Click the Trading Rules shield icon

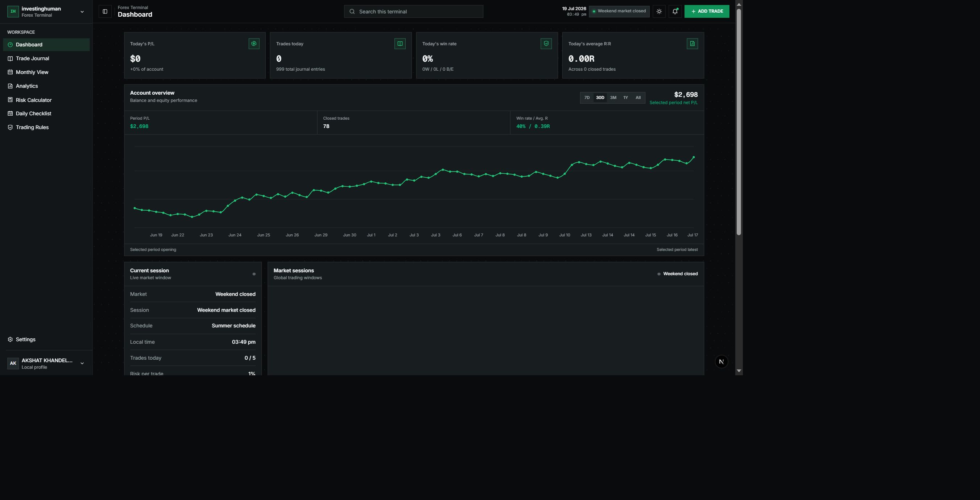(x=10, y=128)
